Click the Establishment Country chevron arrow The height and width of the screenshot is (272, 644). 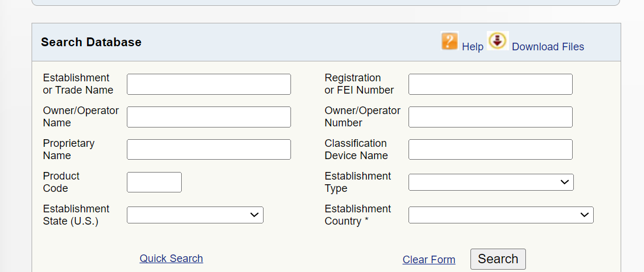(584, 215)
